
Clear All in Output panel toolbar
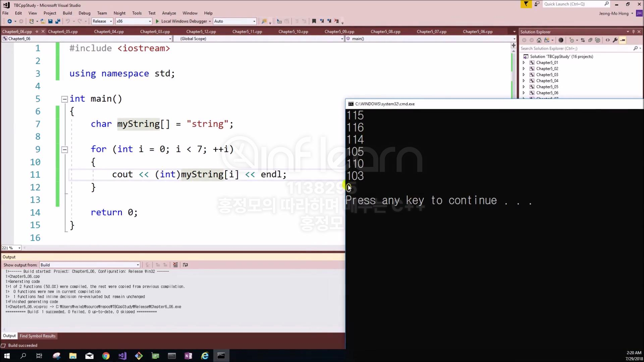click(x=175, y=265)
